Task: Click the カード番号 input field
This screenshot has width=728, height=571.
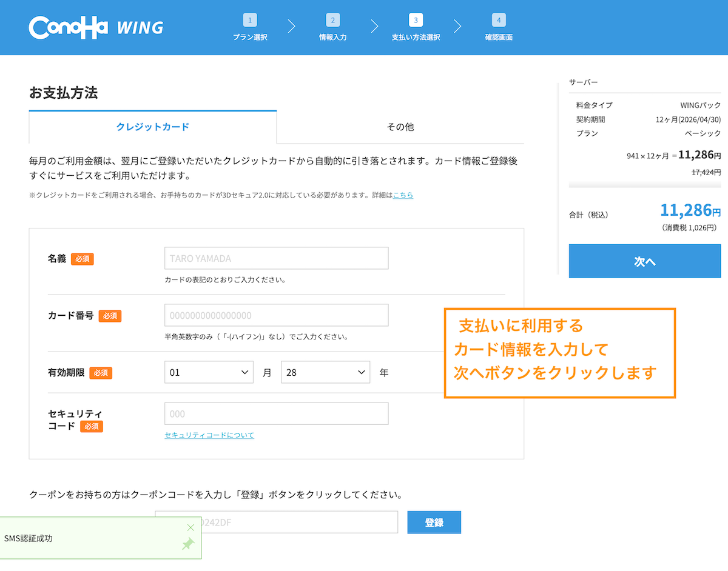Action: tap(276, 315)
